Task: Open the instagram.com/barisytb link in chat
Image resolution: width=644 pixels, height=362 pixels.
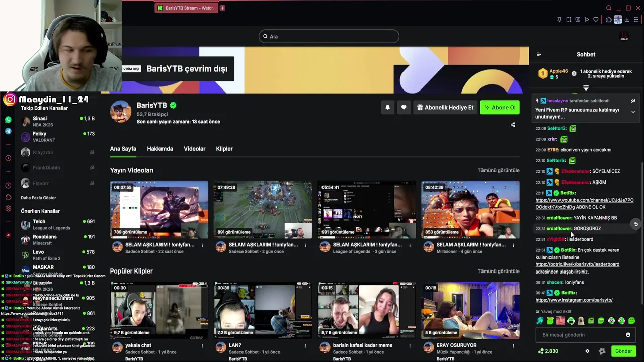Action: pos(574,300)
